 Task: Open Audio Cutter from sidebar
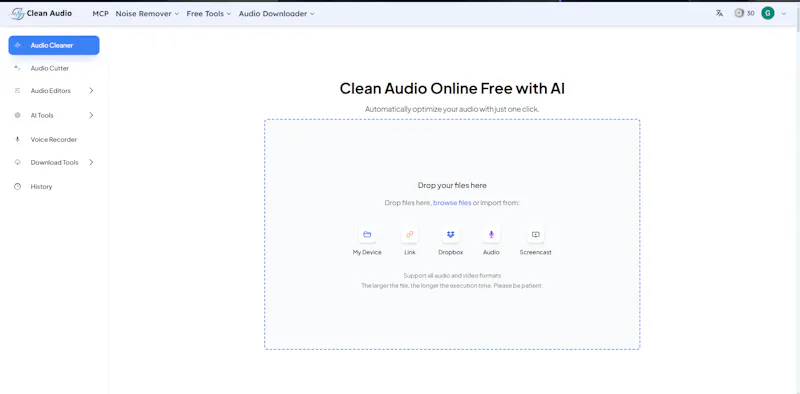click(49, 68)
